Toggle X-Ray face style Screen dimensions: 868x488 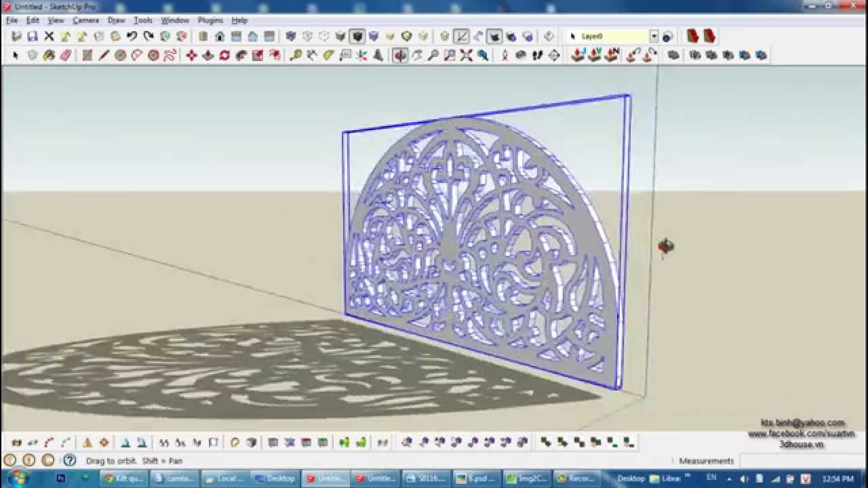291,37
